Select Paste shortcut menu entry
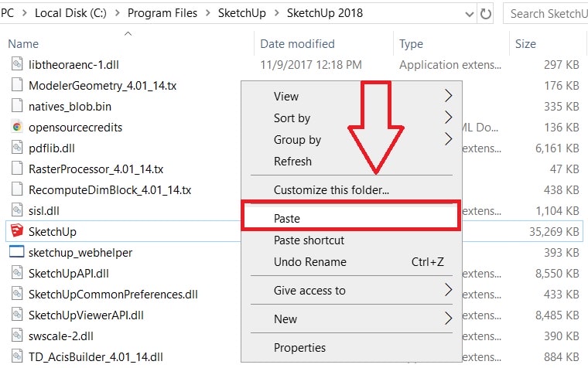 [x=309, y=240]
